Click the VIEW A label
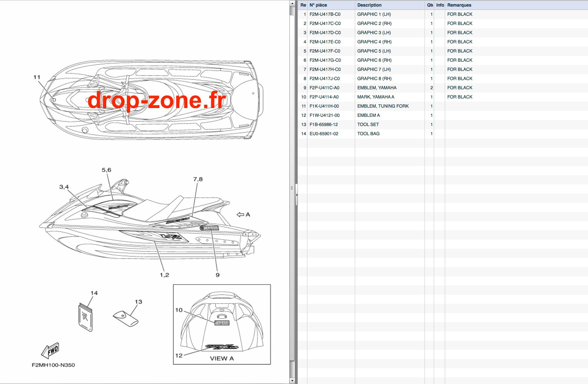588x384 pixels. [x=222, y=358]
